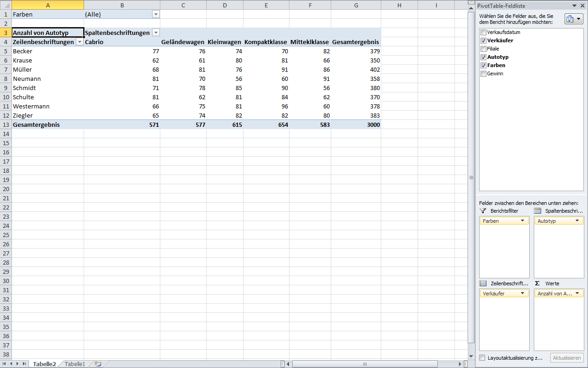Select the Kompaktklasse column label cell
The height and width of the screenshot is (368, 588).
pos(266,42)
